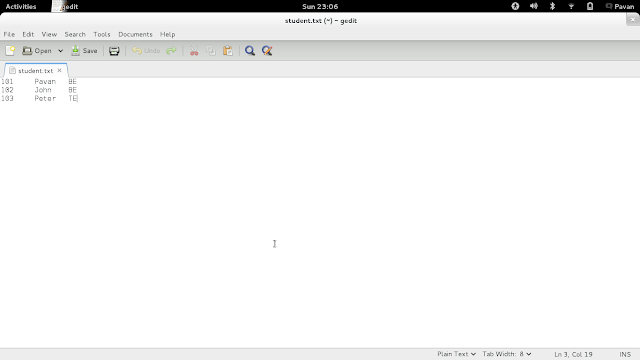640x360 pixels.
Task: Open the Help menu
Action: 167,34
